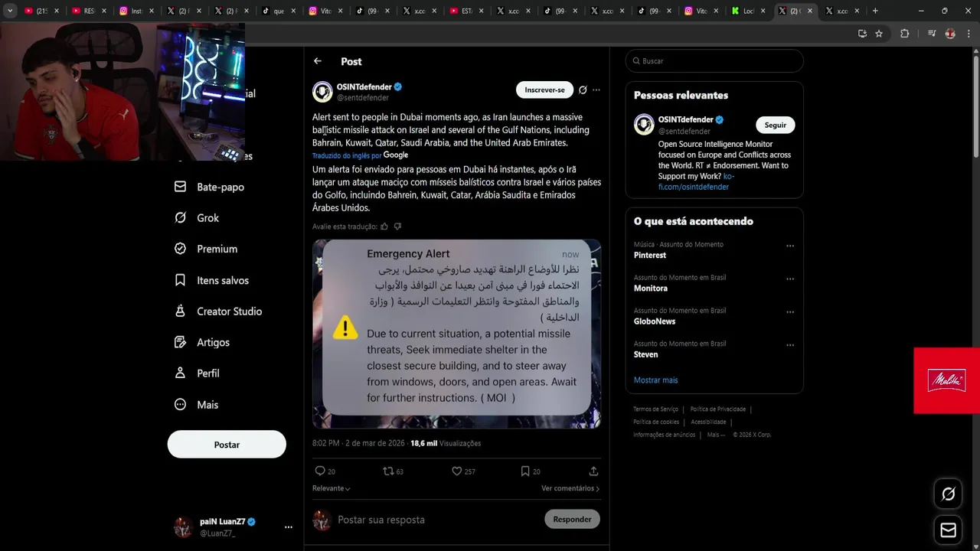Open Grok in the left sidebar
Screen dimensions: 980x551
(x=197, y=218)
